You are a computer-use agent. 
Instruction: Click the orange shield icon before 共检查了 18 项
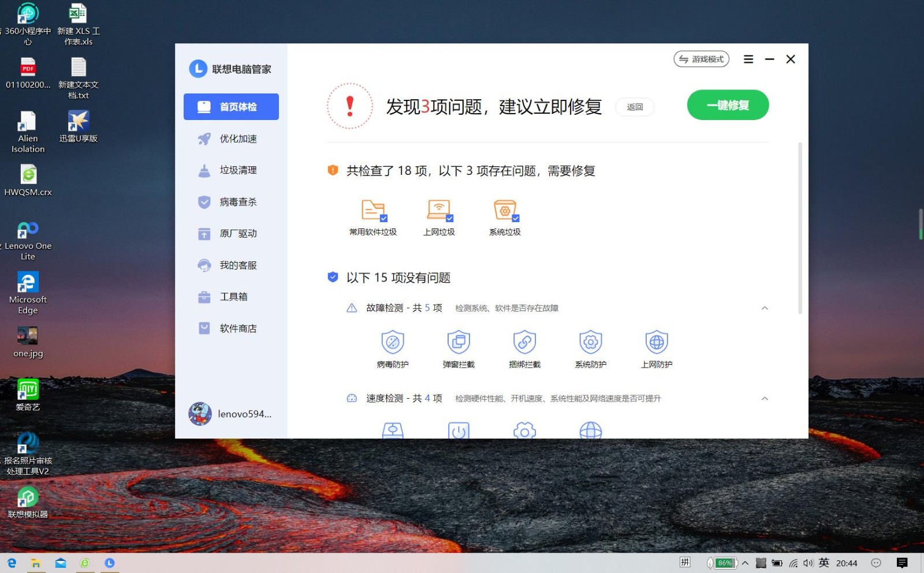click(x=333, y=170)
